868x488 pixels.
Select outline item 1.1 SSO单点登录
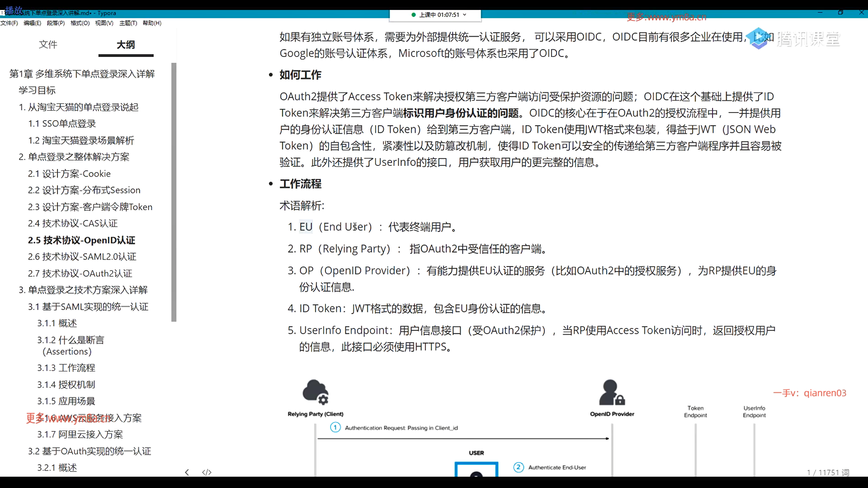coord(62,123)
